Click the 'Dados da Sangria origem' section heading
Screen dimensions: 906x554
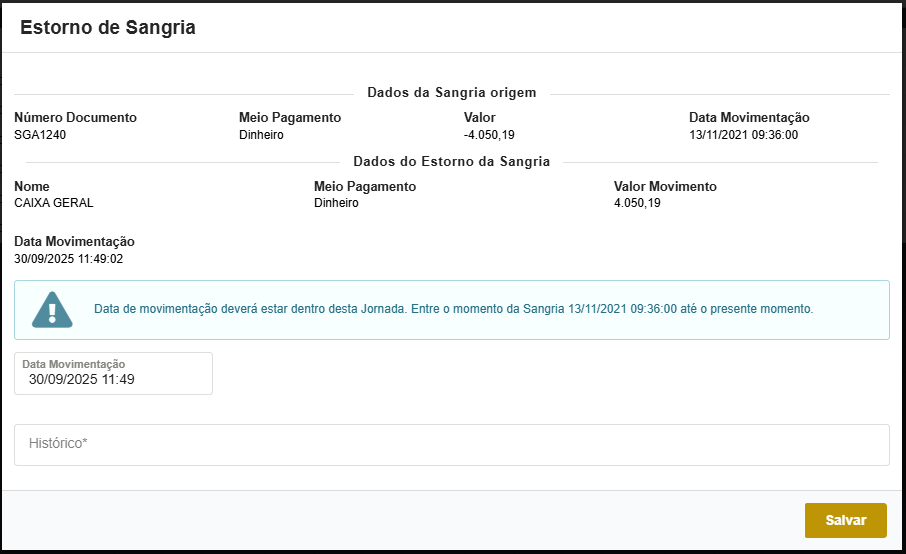[452, 93]
